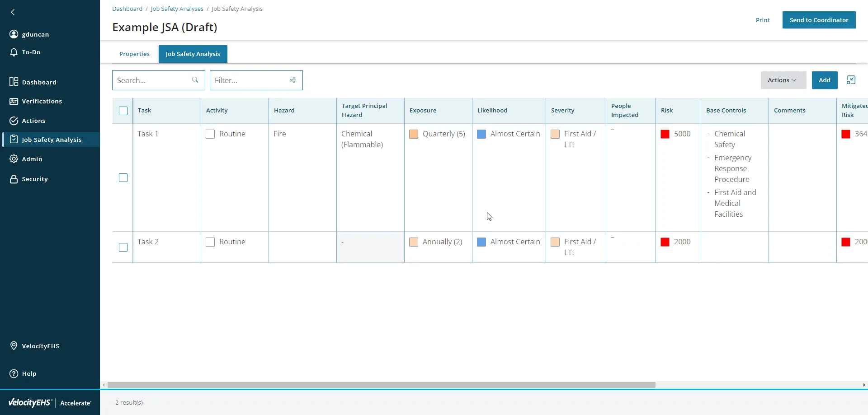Collapse sidebar with back chevron icon
868x415 pixels.
(13, 13)
